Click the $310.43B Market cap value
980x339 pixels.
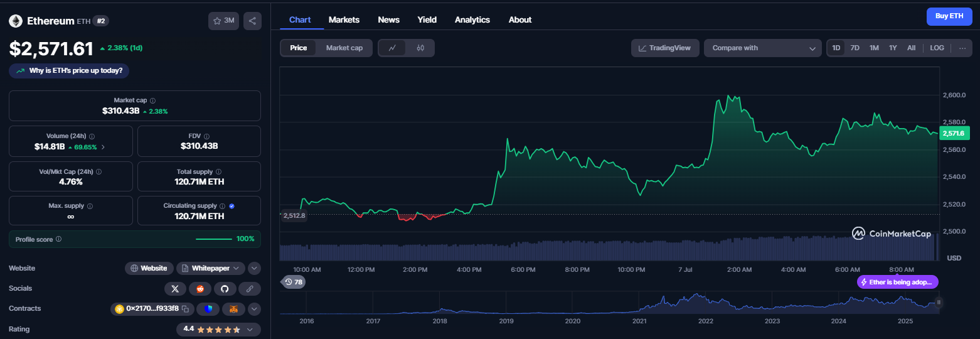tap(120, 110)
